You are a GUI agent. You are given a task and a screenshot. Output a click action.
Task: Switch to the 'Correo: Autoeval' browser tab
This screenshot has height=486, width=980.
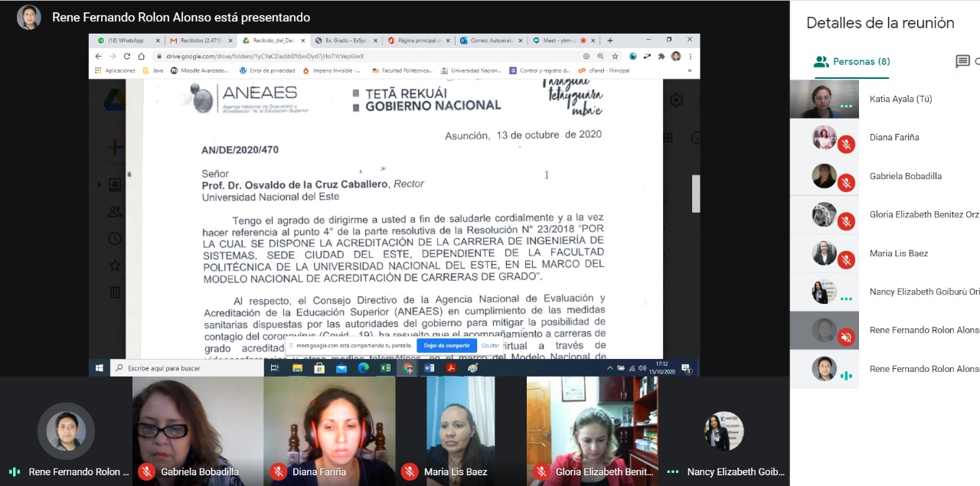(490, 41)
